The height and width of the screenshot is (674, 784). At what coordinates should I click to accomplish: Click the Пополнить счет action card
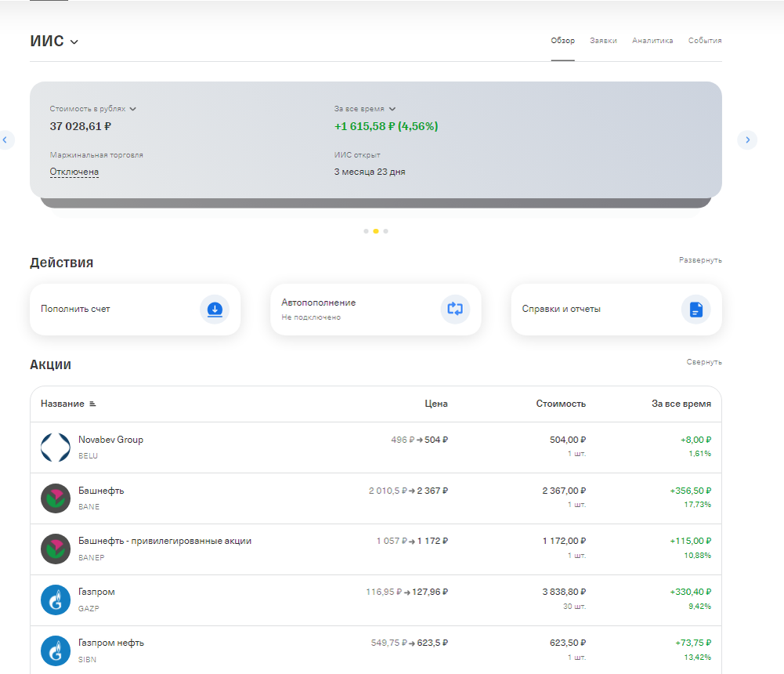tap(135, 310)
